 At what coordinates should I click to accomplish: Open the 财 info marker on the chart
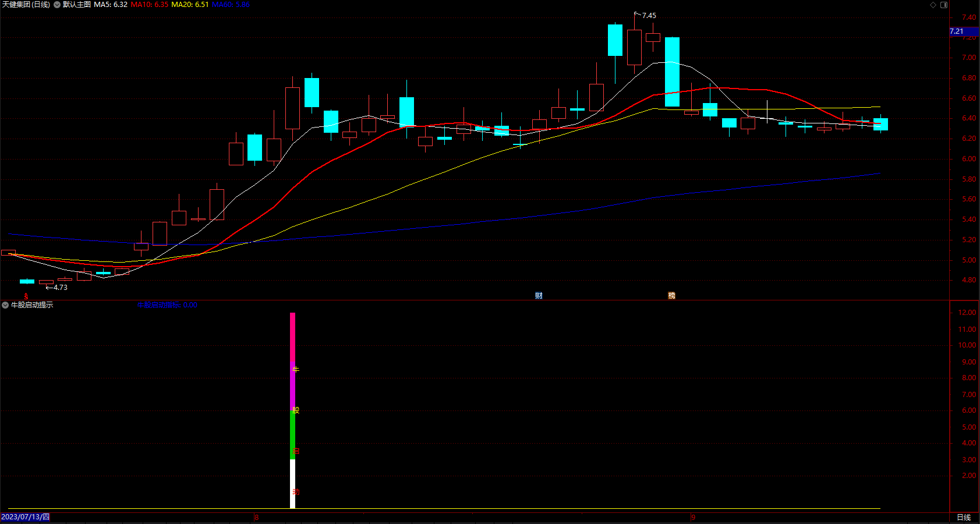click(x=539, y=296)
